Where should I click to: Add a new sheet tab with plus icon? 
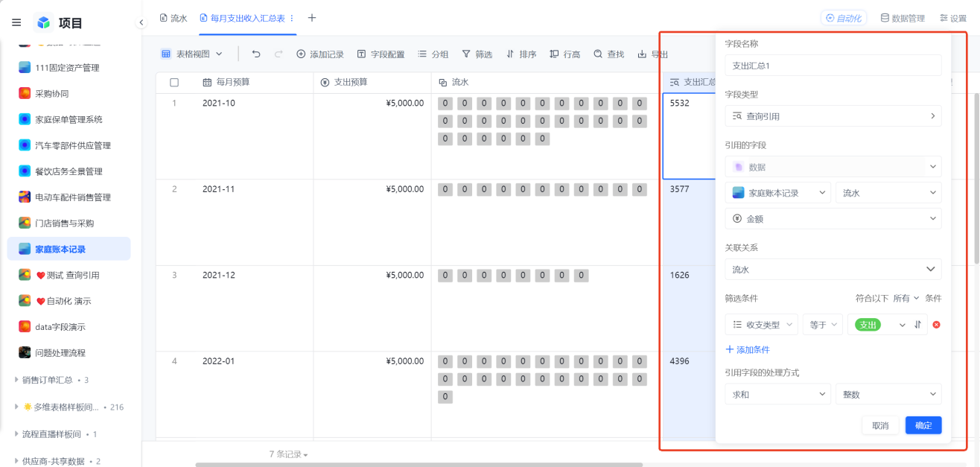[312, 18]
